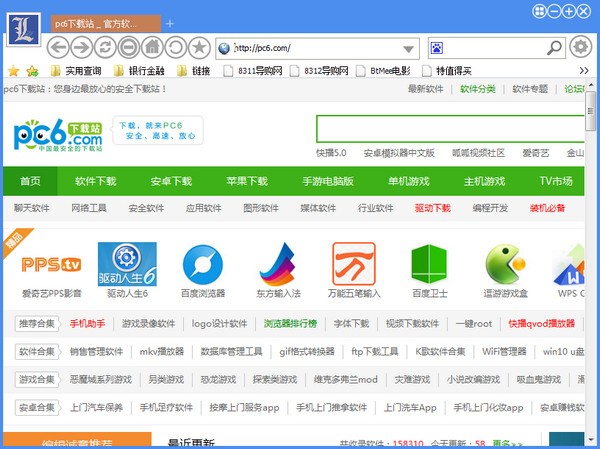Image resolution: width=600 pixels, height=449 pixels.
Task: Click the 驱动下载 category link
Action: click(432, 208)
